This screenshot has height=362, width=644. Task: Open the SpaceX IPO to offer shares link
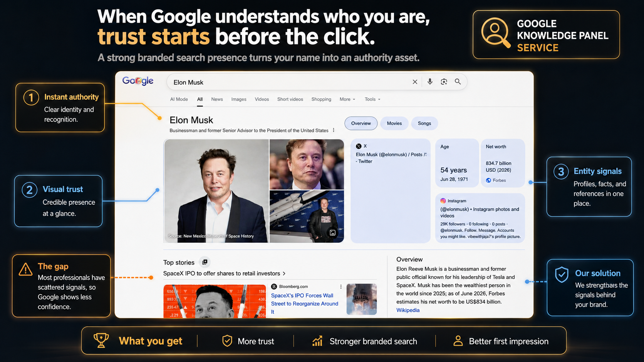tap(221, 274)
